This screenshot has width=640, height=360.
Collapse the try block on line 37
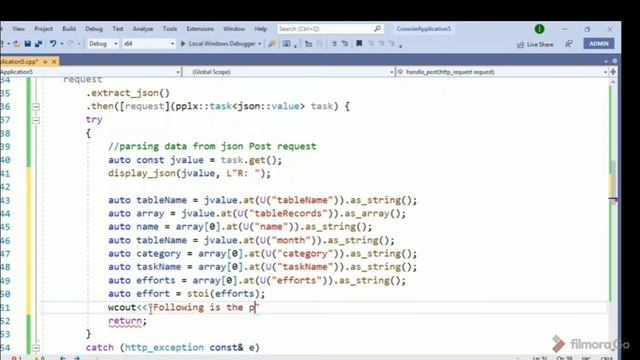pyautogui.click(x=36, y=120)
